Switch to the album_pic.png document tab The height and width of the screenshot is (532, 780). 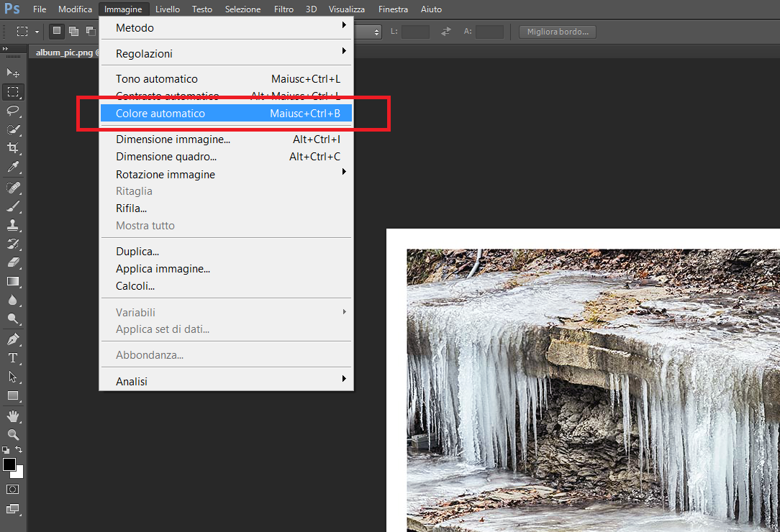(x=65, y=53)
